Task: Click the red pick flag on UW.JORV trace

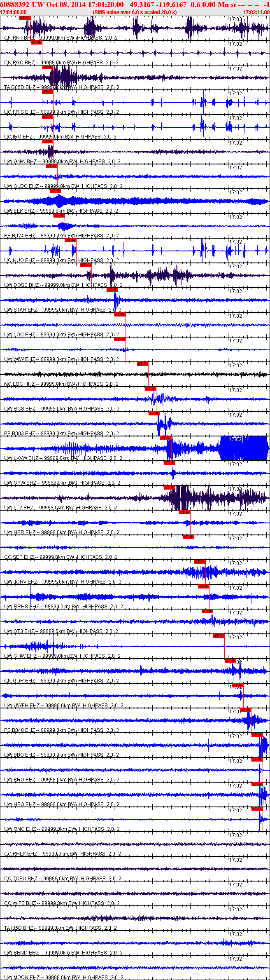Action: coord(200,562)
